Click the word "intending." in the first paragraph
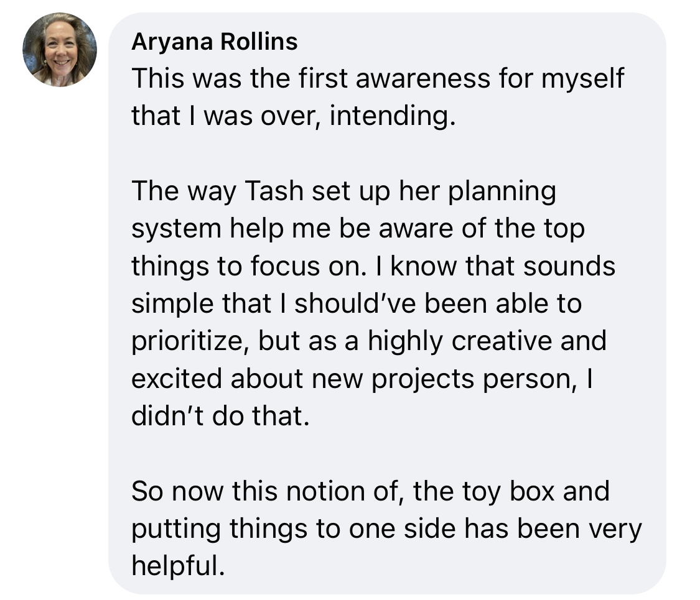The width and height of the screenshot is (700, 600). [388, 116]
